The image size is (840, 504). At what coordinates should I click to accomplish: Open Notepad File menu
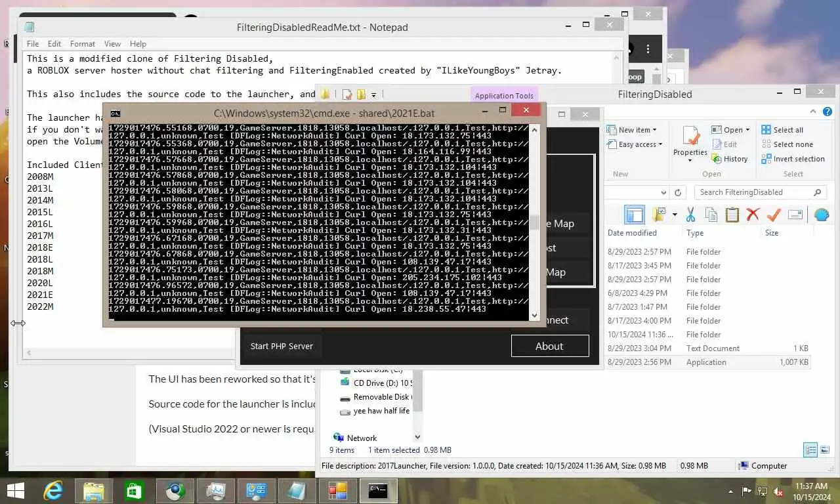point(33,43)
